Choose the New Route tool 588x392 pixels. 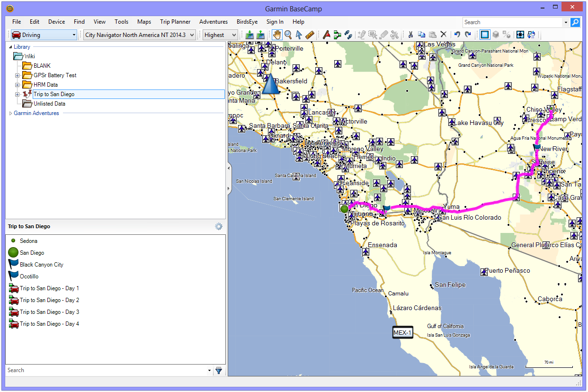[x=337, y=35]
